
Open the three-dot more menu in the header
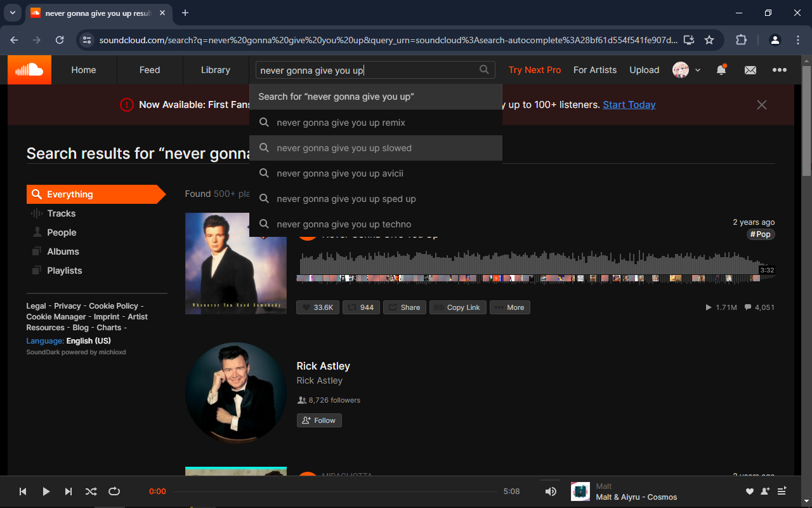coord(780,70)
